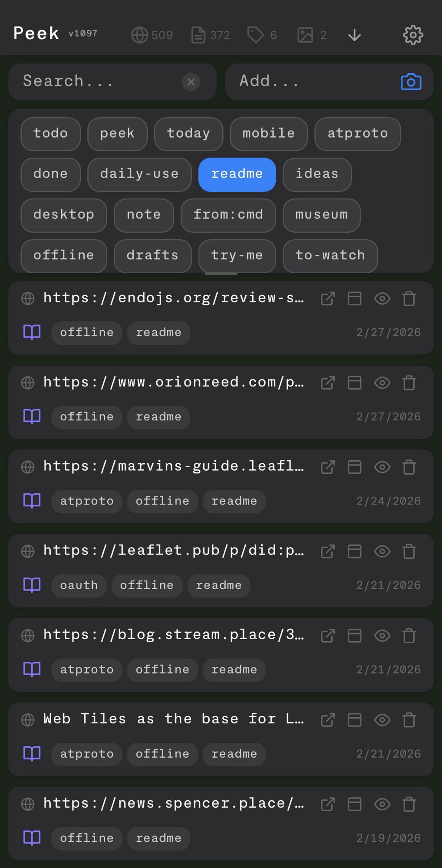The image size is (442, 868).
Task: Click window icon on marvins-guide item
Action: [355, 467]
